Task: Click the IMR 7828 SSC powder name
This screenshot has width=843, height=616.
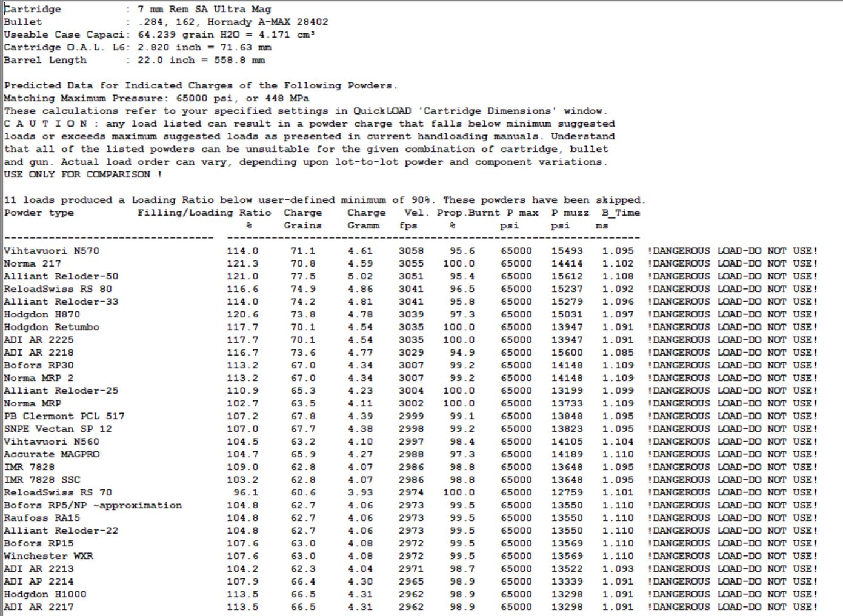Action: tap(42, 480)
